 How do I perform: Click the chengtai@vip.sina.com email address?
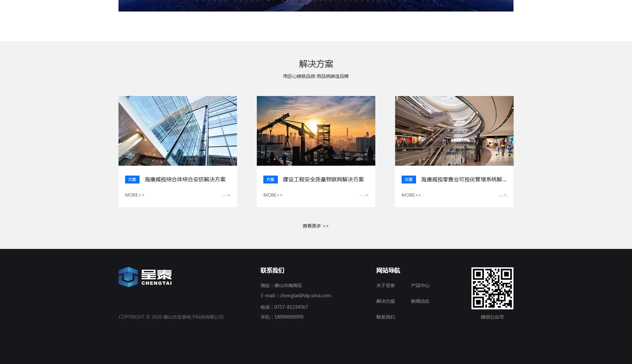pos(305,296)
